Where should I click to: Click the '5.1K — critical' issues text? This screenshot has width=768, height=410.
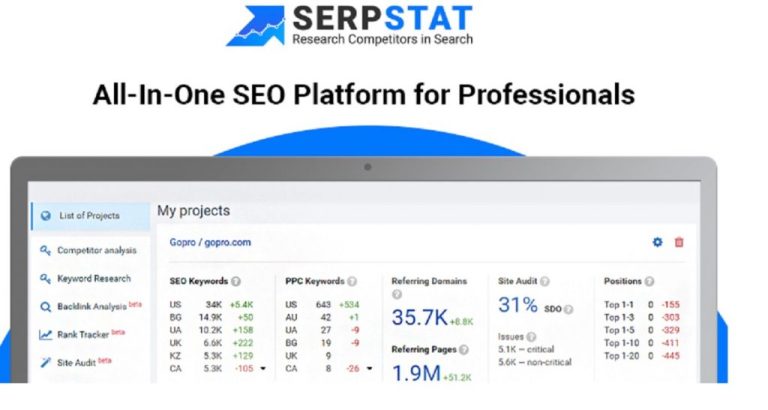coord(526,350)
